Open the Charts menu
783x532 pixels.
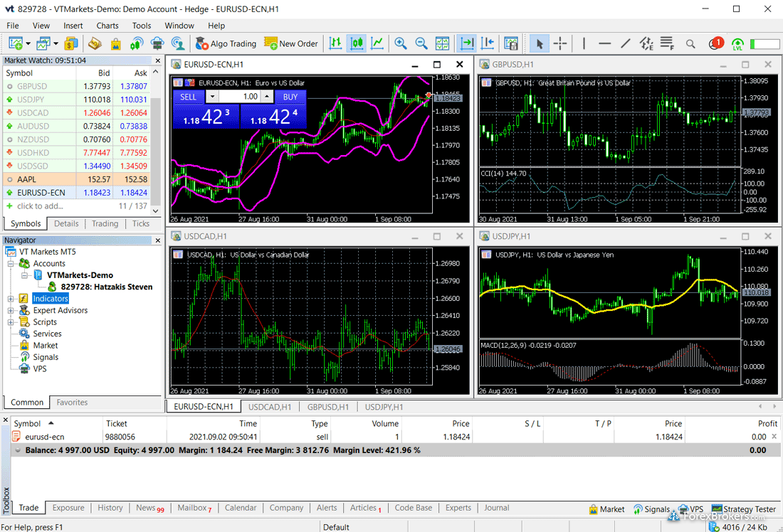click(x=107, y=26)
